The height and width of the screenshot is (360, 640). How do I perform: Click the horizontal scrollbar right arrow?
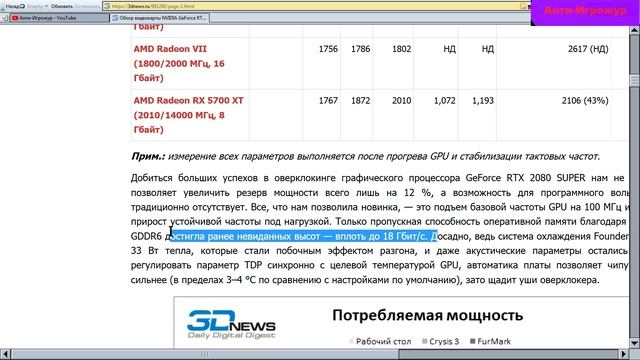coord(624,354)
